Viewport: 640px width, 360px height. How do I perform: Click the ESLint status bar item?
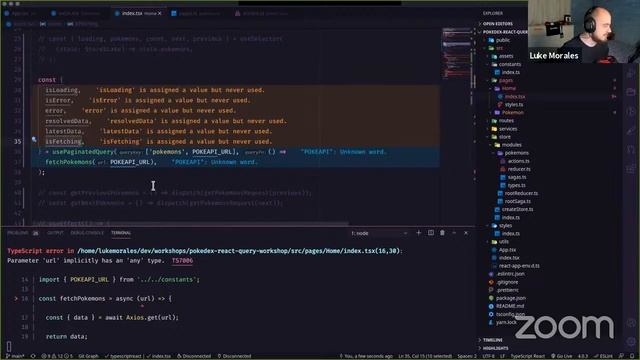(604, 356)
